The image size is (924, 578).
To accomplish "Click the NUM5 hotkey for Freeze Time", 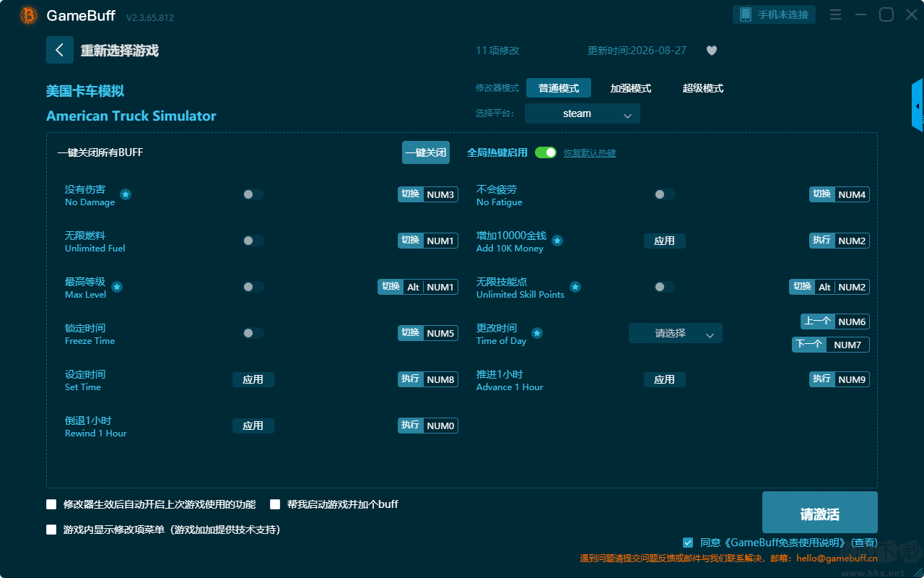I will tap(428, 333).
